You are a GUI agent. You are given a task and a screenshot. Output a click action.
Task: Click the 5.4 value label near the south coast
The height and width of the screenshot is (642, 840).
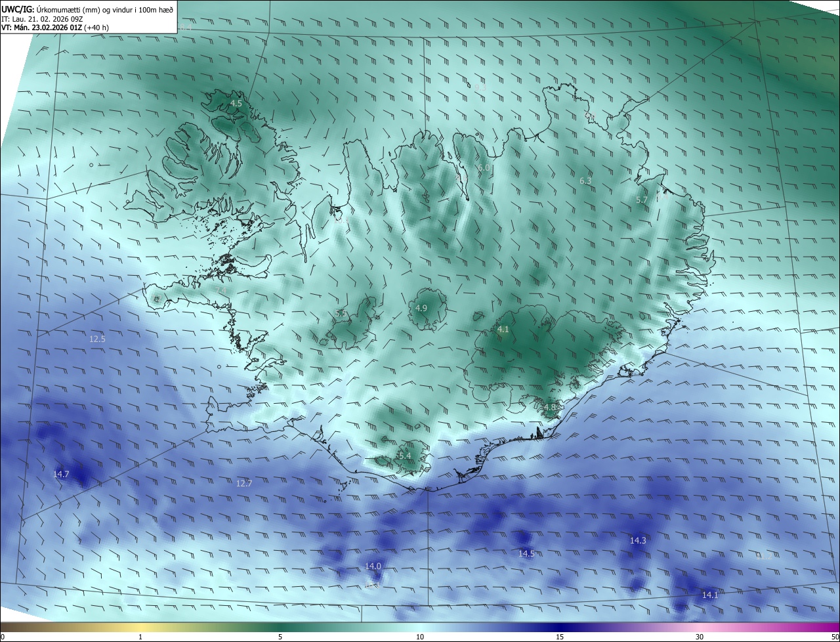[405, 456]
